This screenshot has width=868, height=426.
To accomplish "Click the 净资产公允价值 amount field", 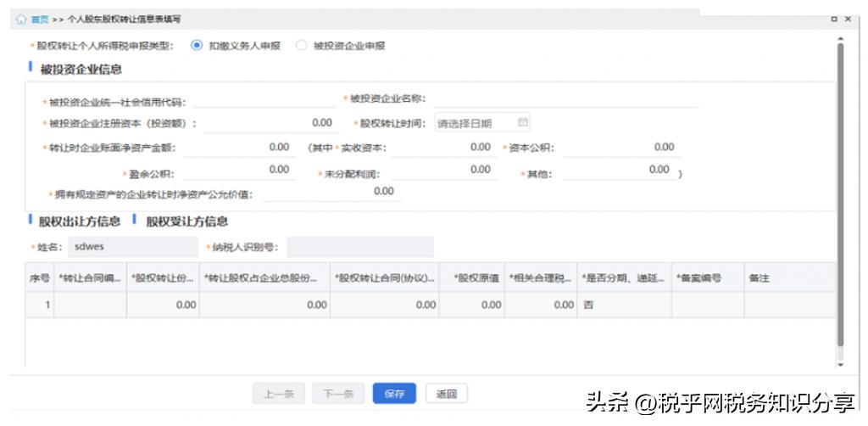I will pyautogui.click(x=331, y=193).
